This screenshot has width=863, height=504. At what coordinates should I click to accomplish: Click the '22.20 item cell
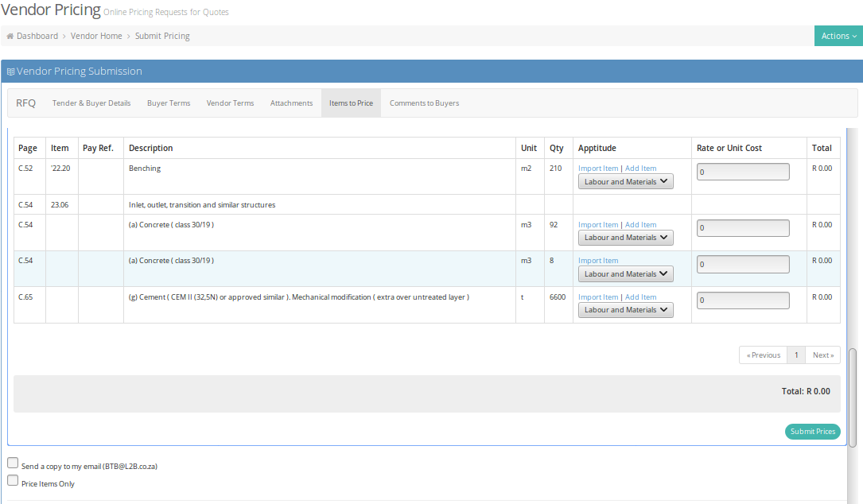62,176
